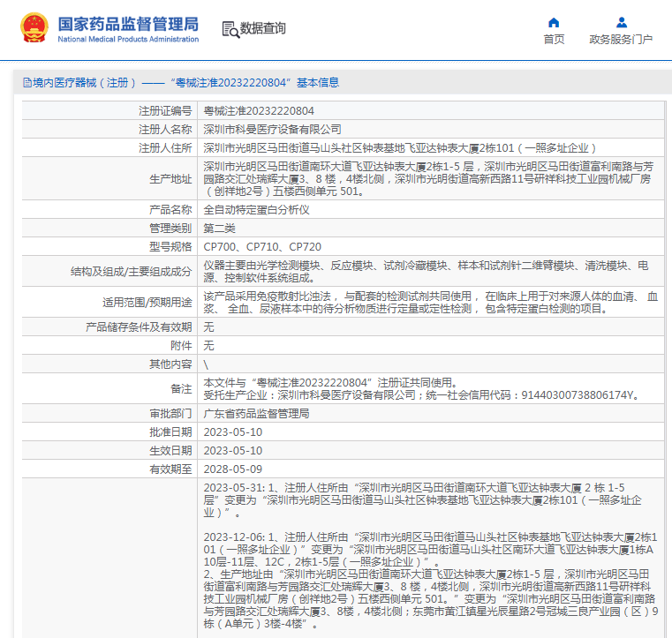Click the 首页 home icon
Screen dimensions: 672x638
pos(554,22)
